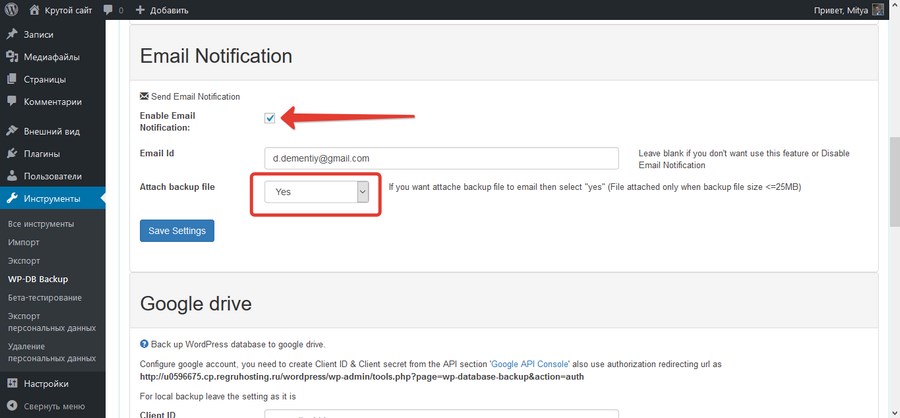Open Внешний вид menu item
The height and width of the screenshot is (418, 900).
tap(53, 131)
